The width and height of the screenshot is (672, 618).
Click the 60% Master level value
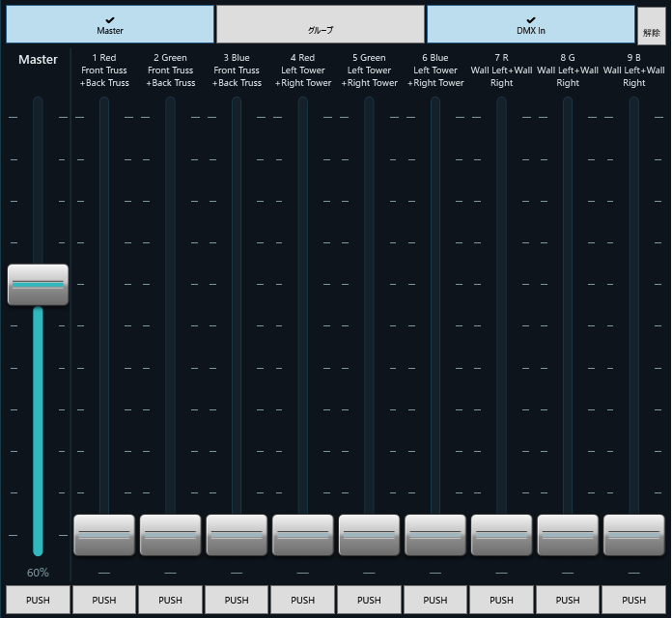[x=38, y=573]
